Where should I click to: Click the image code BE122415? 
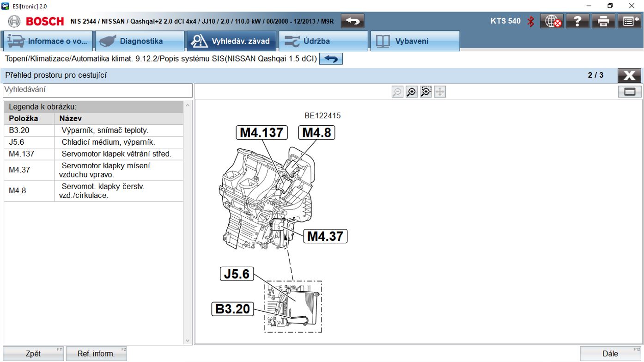322,116
